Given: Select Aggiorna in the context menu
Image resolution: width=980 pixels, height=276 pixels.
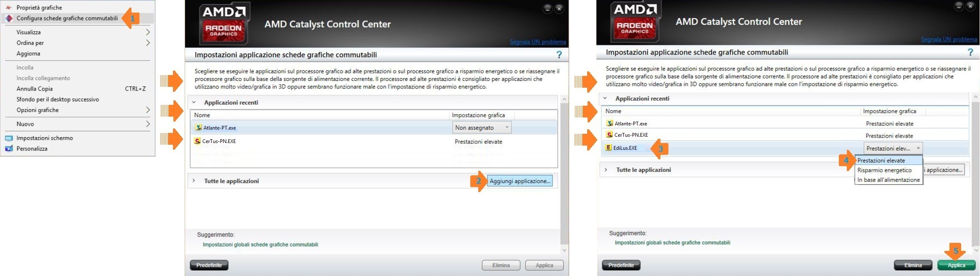Looking at the screenshot, I should [77, 53].
